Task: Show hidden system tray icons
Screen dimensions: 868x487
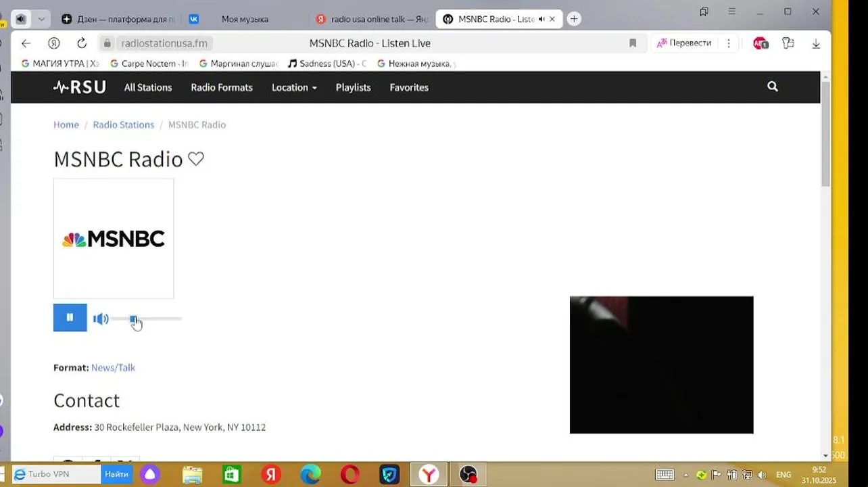Action: [686, 475]
